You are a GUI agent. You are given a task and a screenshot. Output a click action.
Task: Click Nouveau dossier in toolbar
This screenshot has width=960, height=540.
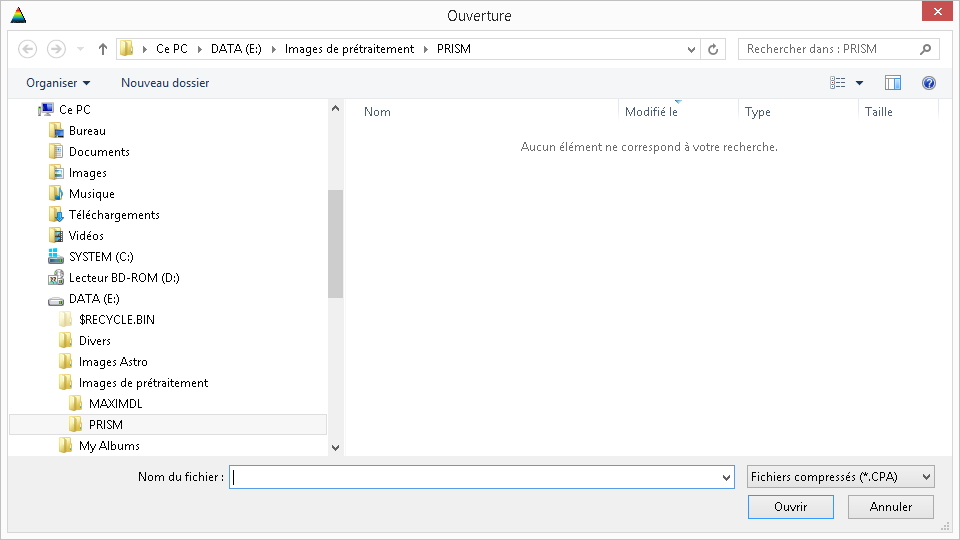(165, 83)
